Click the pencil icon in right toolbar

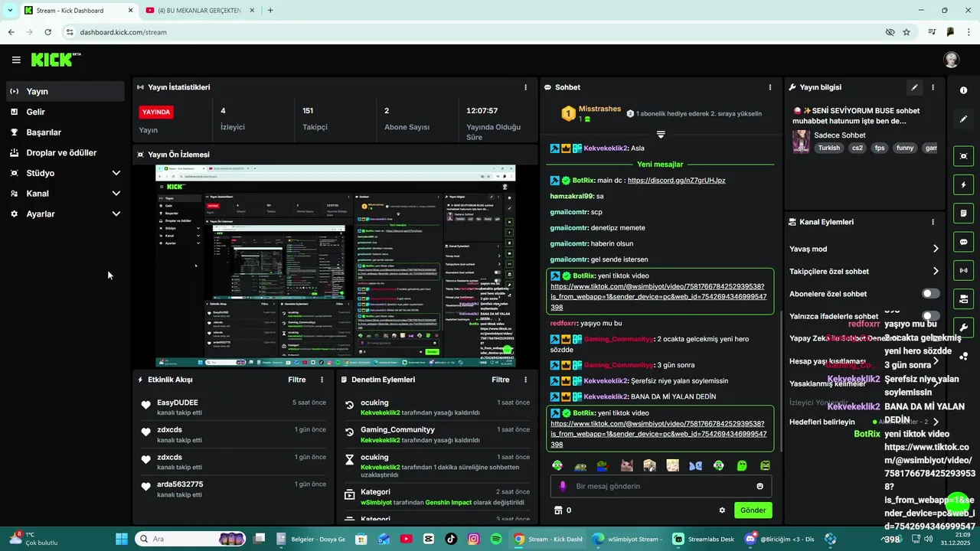(x=963, y=119)
